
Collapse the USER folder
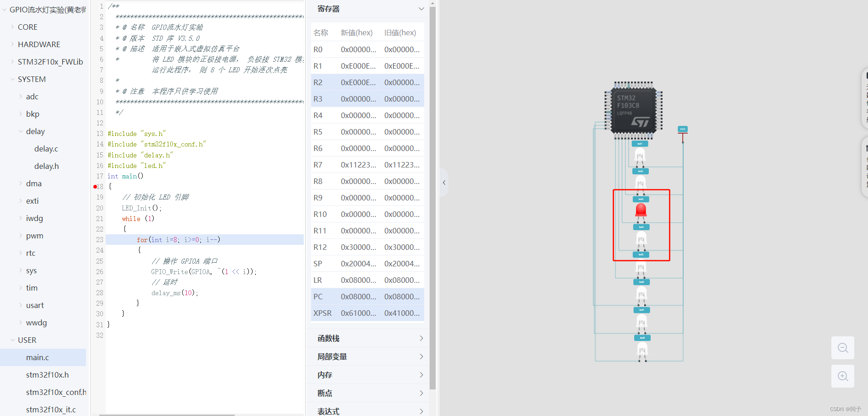pos(12,340)
